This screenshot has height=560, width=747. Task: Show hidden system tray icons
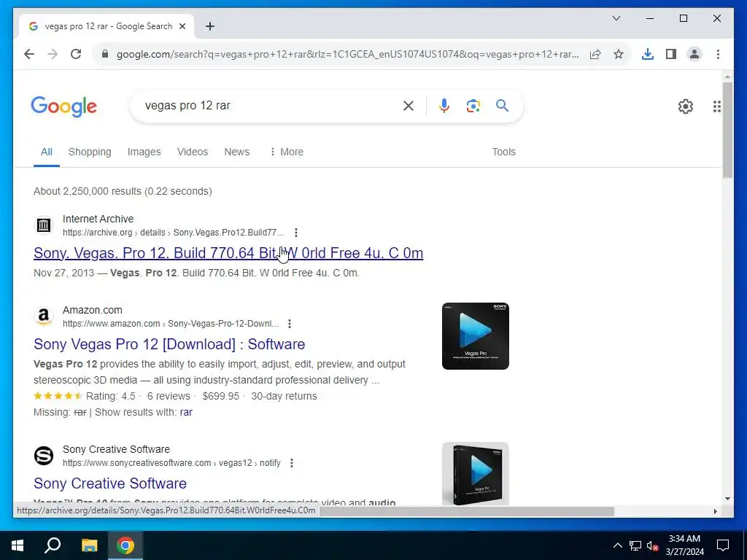(617, 545)
